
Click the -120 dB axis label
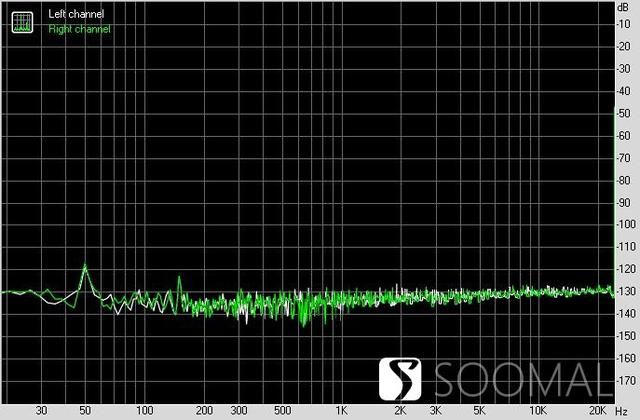[x=626, y=269]
